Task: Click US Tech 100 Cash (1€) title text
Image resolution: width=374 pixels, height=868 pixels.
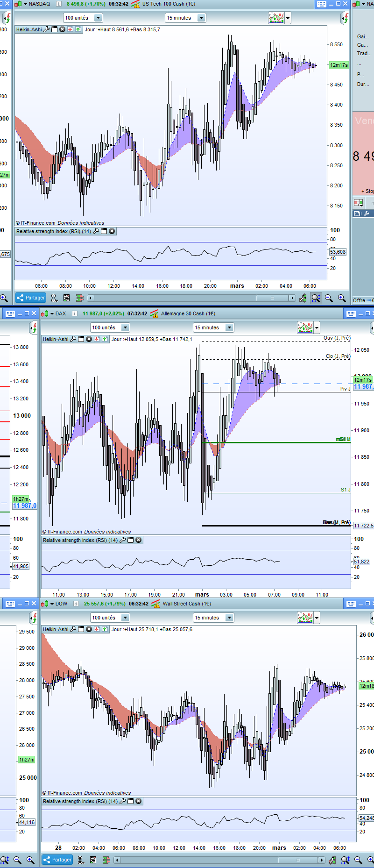Action: pyautogui.click(x=169, y=4)
